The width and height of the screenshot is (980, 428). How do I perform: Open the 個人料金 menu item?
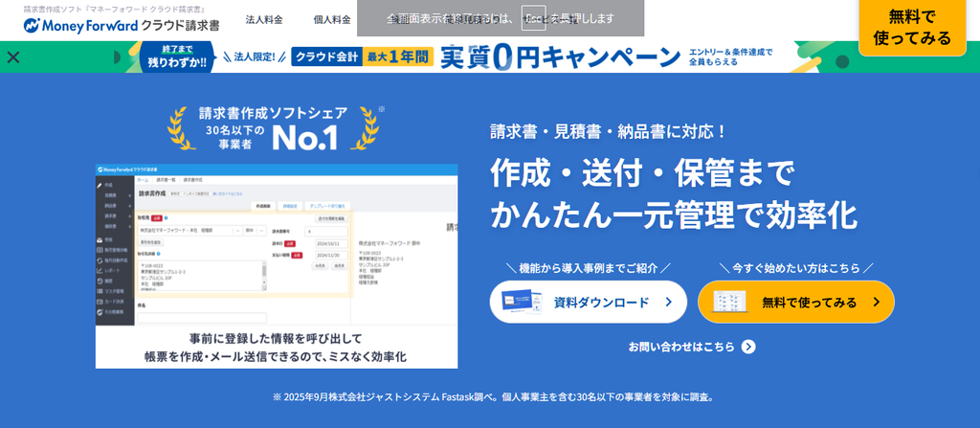point(332,19)
